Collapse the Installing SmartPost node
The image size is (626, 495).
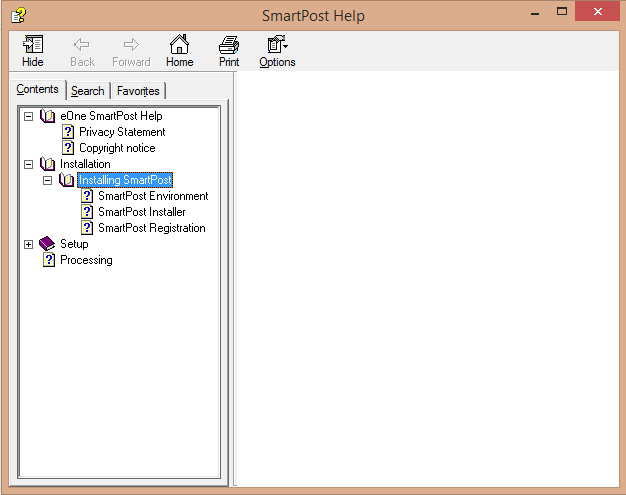click(48, 180)
